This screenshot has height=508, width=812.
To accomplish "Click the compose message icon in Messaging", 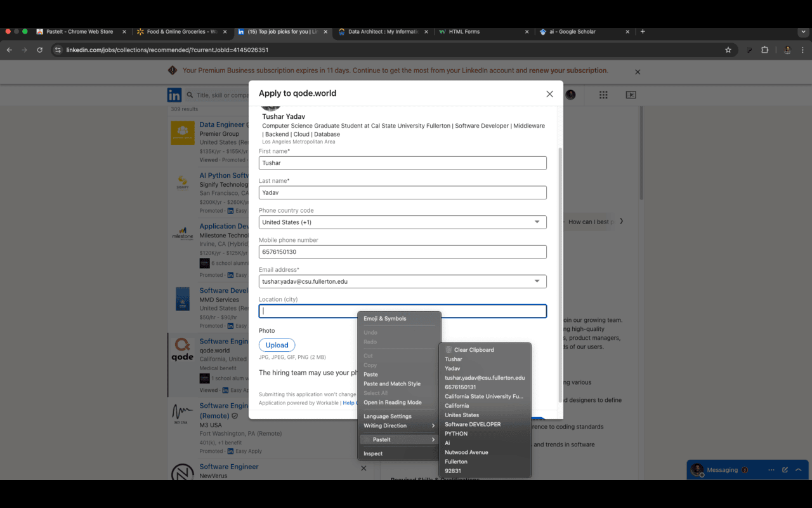I will click(x=785, y=470).
